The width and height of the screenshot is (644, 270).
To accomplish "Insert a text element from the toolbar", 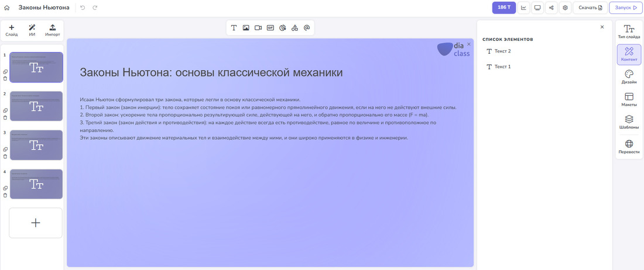I will (x=234, y=27).
